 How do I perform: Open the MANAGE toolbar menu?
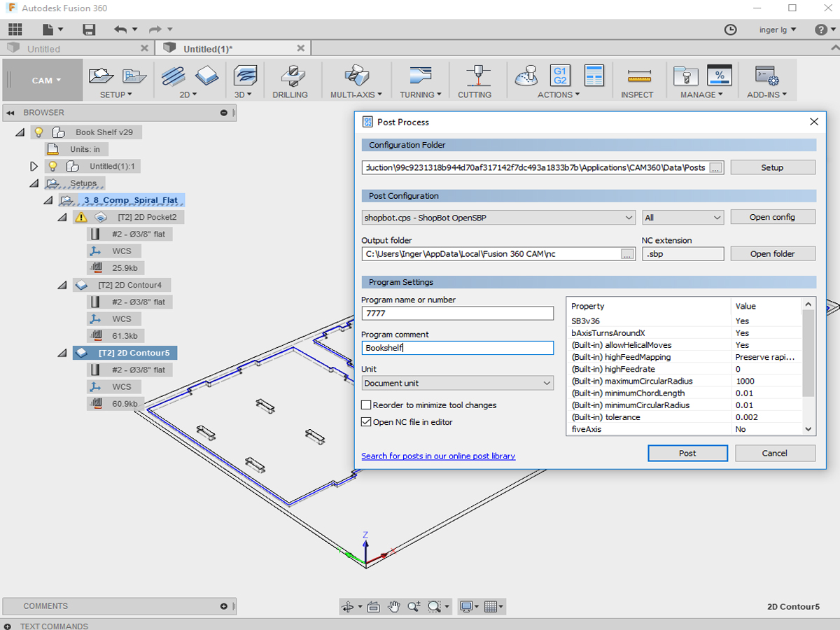pos(701,94)
